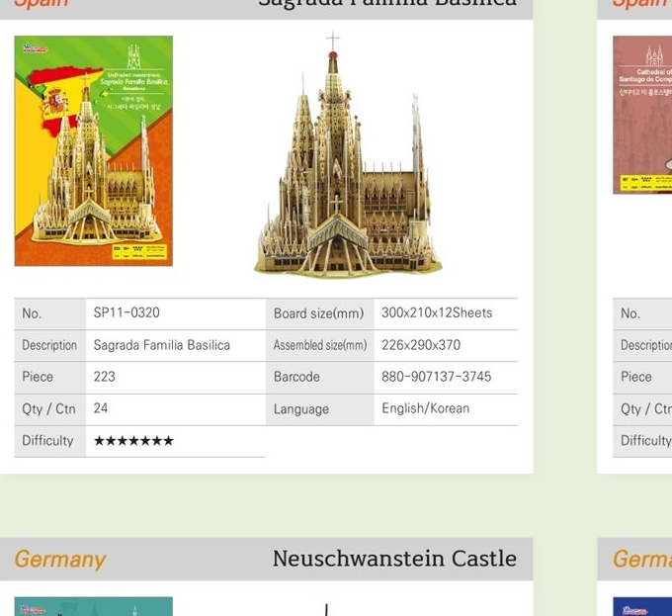This screenshot has height=616, width=672.
Task: Click the Difficulty label in Sagrada table
Action: point(49,441)
